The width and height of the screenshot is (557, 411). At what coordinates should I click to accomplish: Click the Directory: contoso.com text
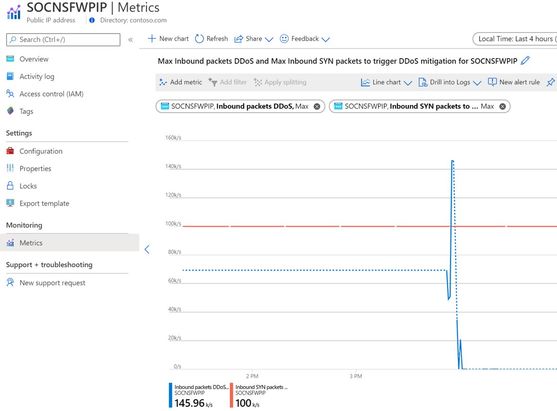[x=134, y=20]
